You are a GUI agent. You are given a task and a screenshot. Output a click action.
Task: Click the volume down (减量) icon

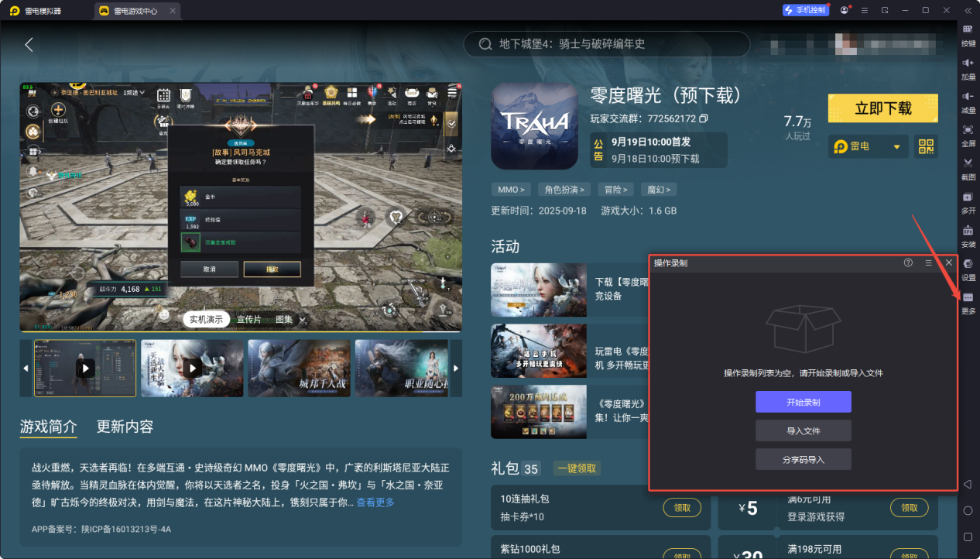click(x=967, y=104)
